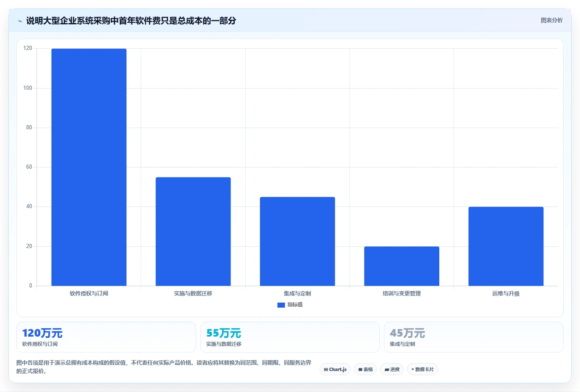This screenshot has width=580, height=392.
Task: Click 软件授权与订阅 caption under 120万元
Action: pos(40,344)
